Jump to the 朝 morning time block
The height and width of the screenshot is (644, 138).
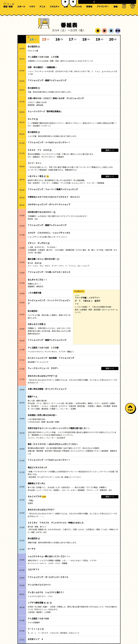click(98, 31)
